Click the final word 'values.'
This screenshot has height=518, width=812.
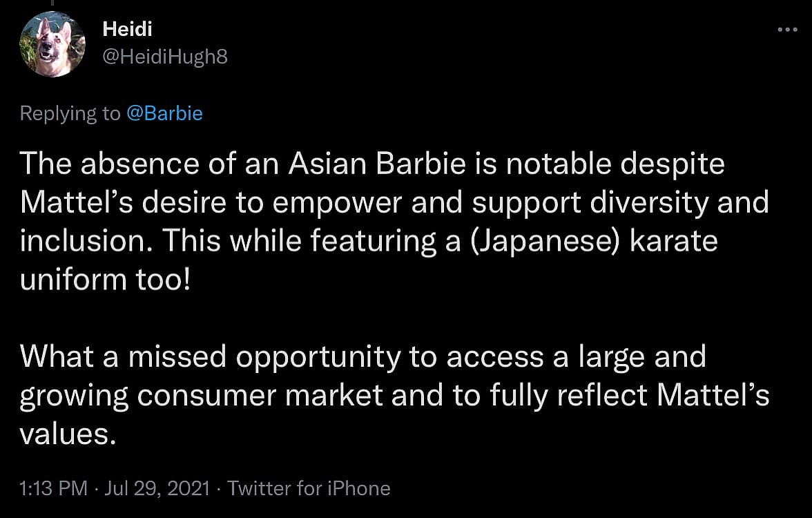(x=65, y=434)
